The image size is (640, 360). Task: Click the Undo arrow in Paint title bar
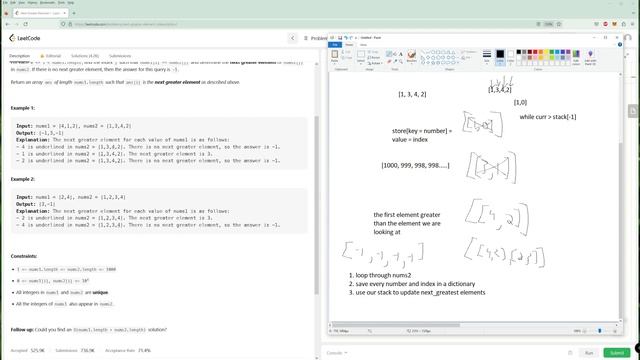(x=345, y=38)
